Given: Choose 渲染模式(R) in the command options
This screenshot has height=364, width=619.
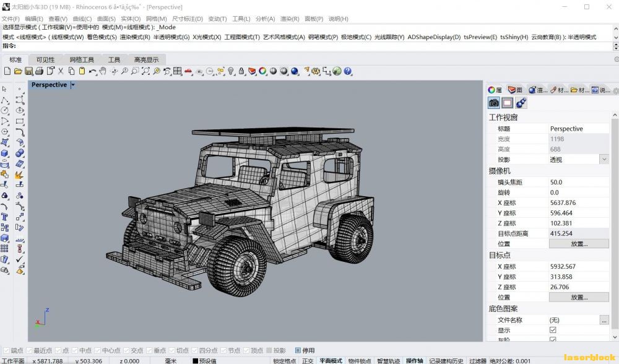Looking at the screenshot, I should (135, 37).
